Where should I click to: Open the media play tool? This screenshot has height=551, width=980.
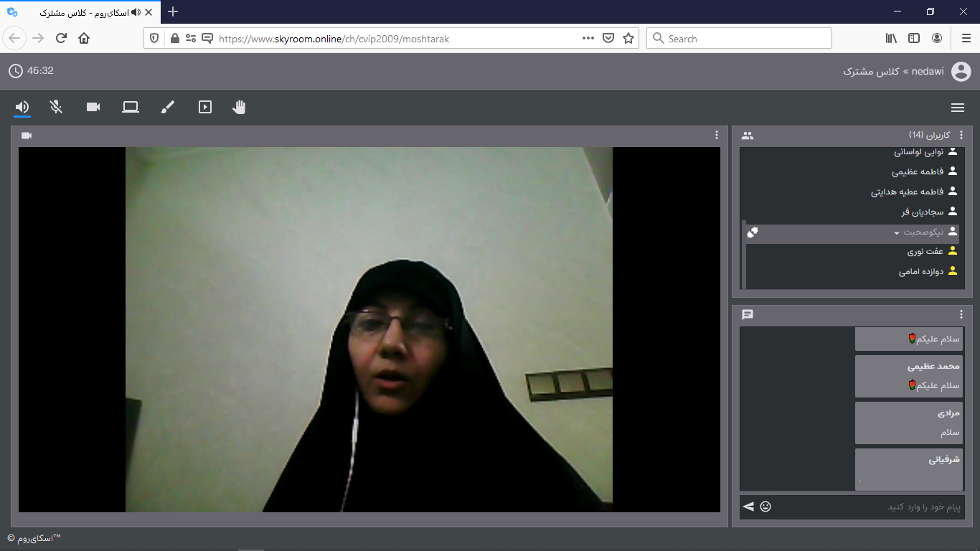point(205,107)
